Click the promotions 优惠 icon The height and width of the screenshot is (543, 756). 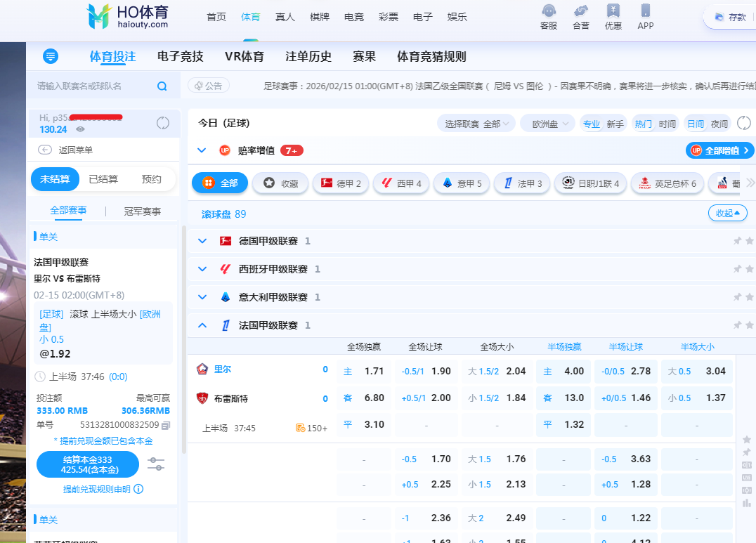613,11
